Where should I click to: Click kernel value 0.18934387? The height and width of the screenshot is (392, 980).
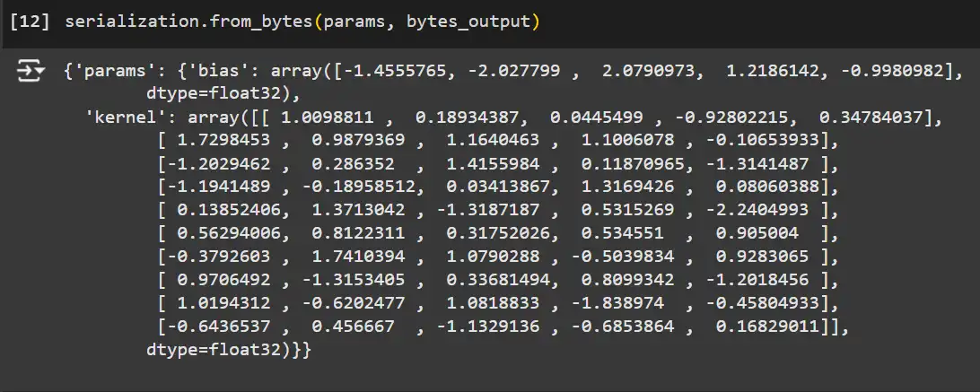point(468,117)
